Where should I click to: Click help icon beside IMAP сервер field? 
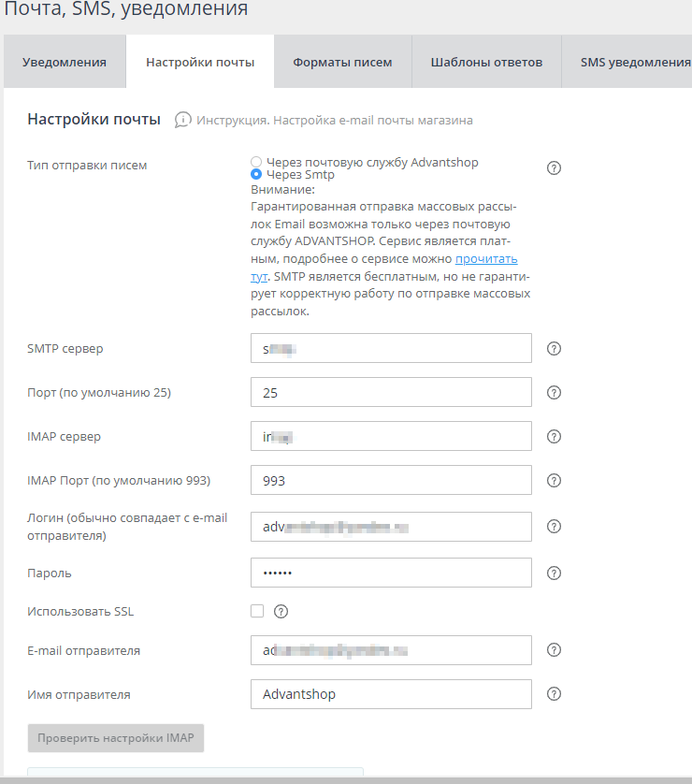tap(554, 436)
